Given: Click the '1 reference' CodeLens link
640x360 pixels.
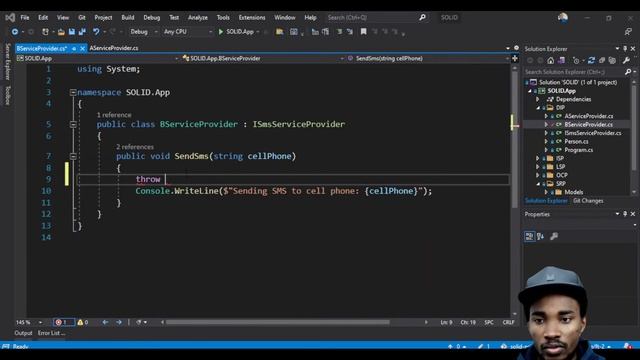Looking at the screenshot, I should (x=114, y=115).
